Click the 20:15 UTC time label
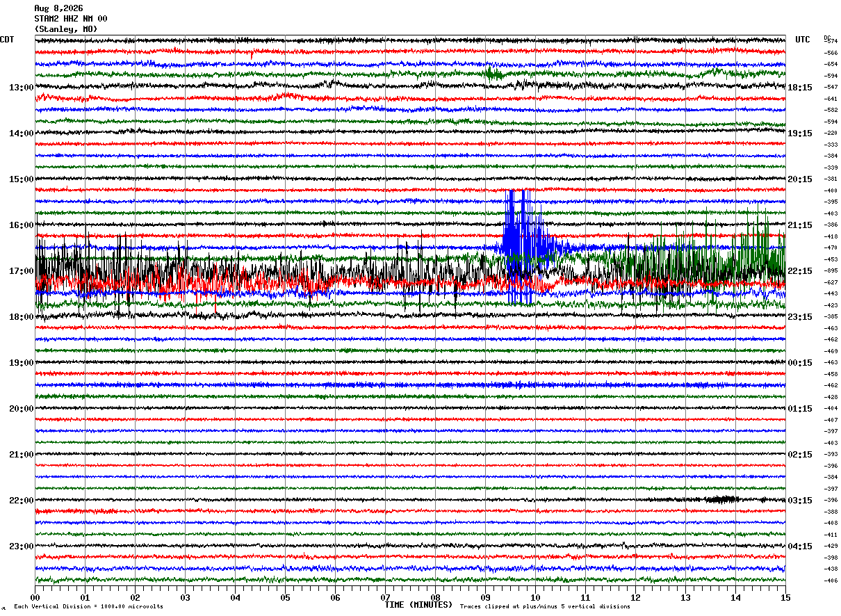Viewport: 841px width, 616px height. click(x=799, y=179)
